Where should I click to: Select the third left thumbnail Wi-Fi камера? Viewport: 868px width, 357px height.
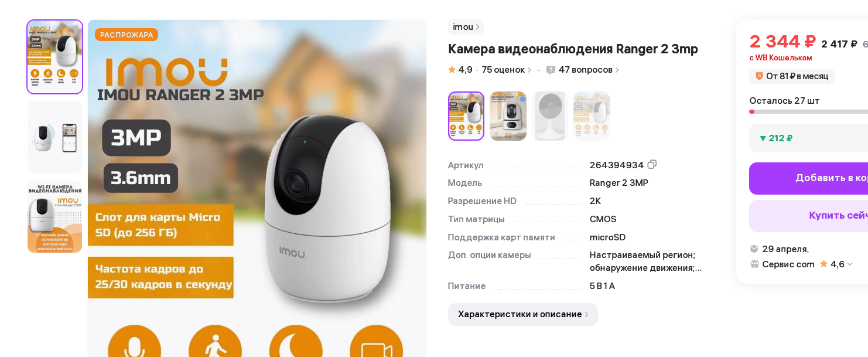[55, 217]
